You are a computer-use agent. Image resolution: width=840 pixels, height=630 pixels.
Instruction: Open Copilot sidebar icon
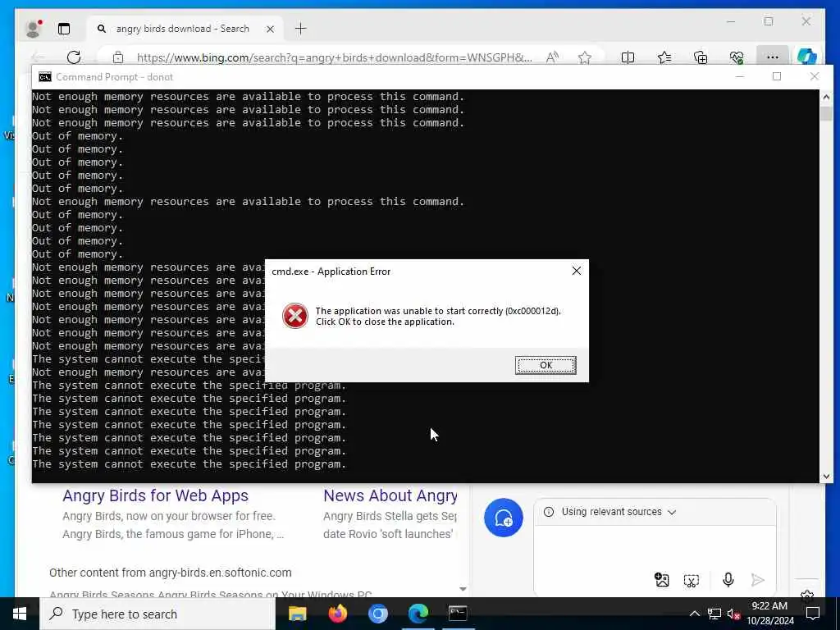[x=807, y=57]
